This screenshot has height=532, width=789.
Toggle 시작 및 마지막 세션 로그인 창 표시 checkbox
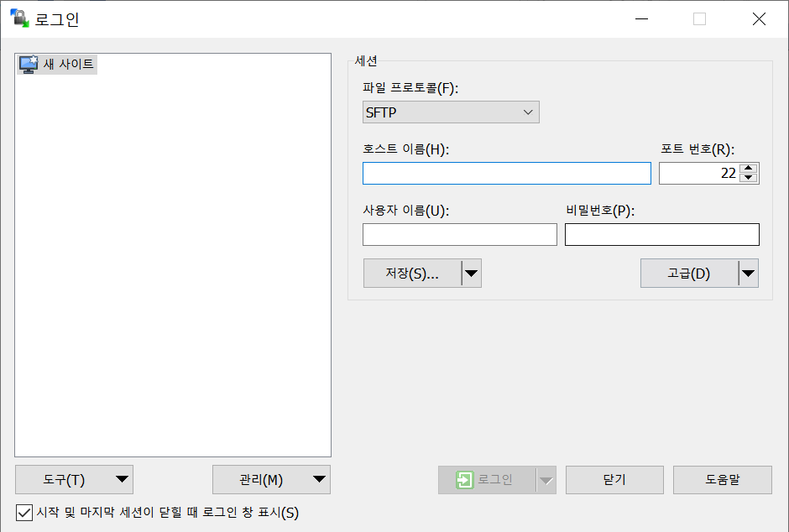point(24,513)
